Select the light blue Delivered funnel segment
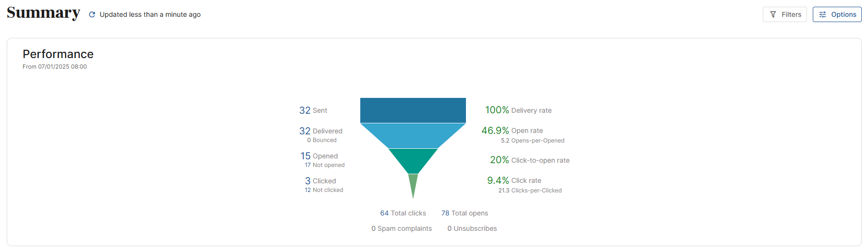The image size is (868, 250). (413, 135)
